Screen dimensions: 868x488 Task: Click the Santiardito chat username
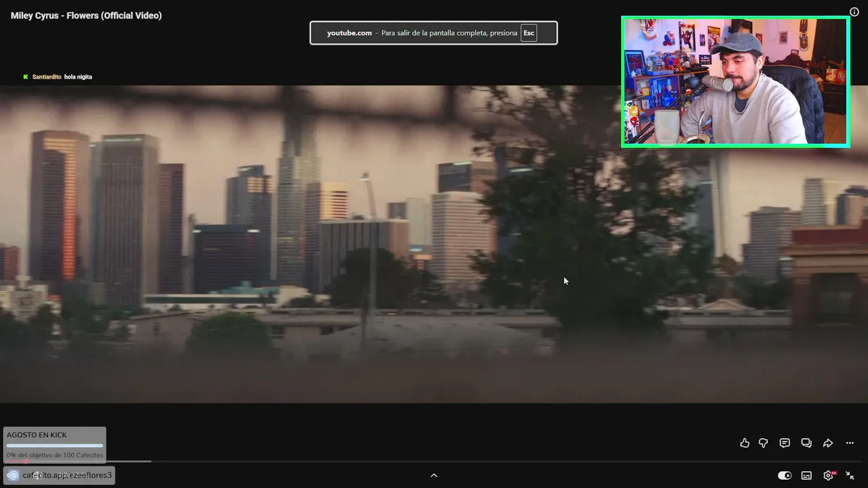[x=47, y=77]
